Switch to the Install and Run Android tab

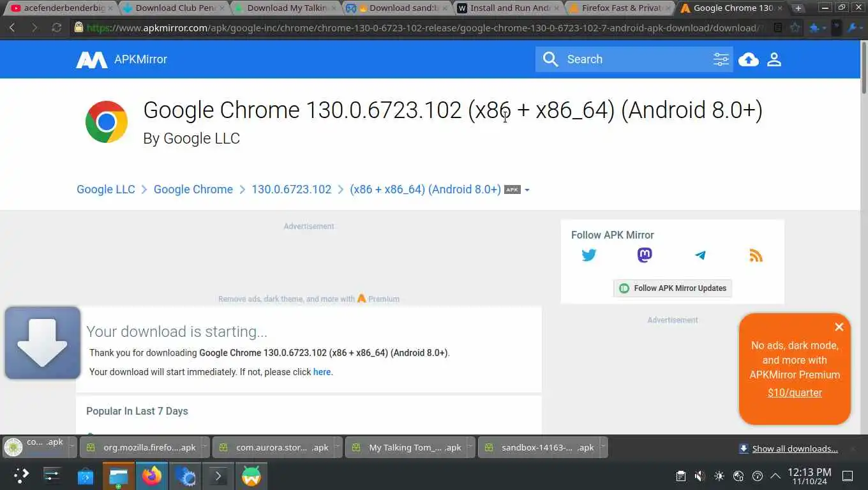[x=509, y=8]
